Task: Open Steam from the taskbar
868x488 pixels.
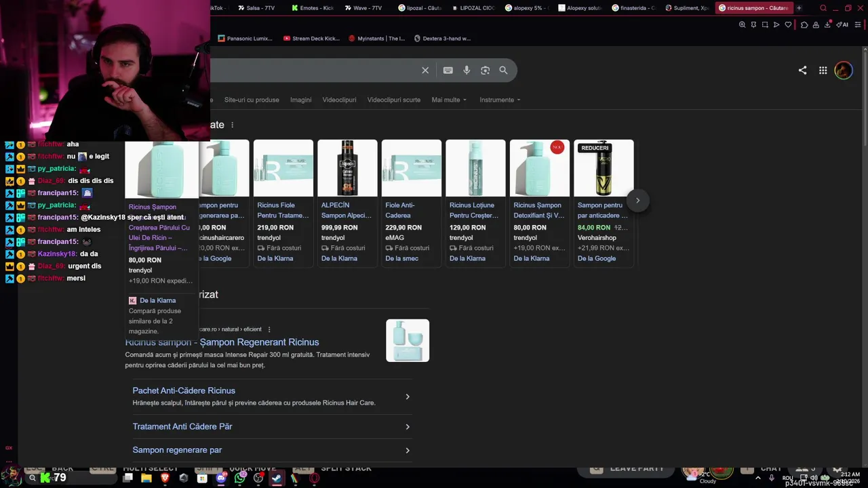Action: coord(277,478)
